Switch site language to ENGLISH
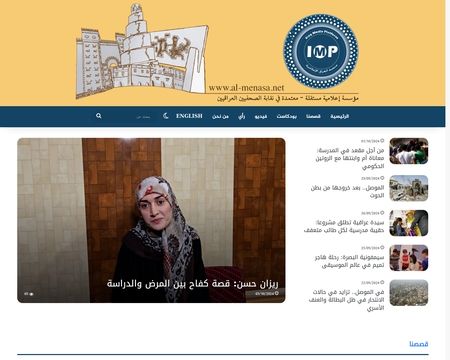 click(x=189, y=116)
